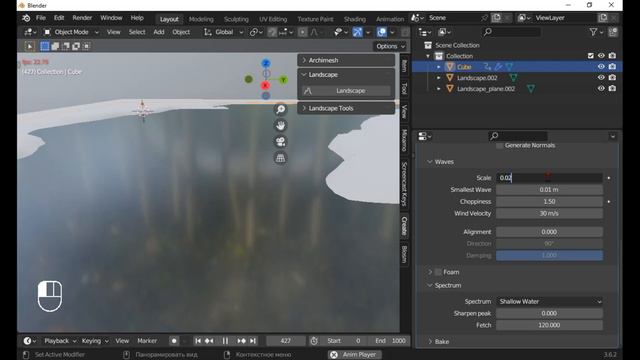
Task: Click the Z axis on navigation gizmo
Action: coord(266,63)
